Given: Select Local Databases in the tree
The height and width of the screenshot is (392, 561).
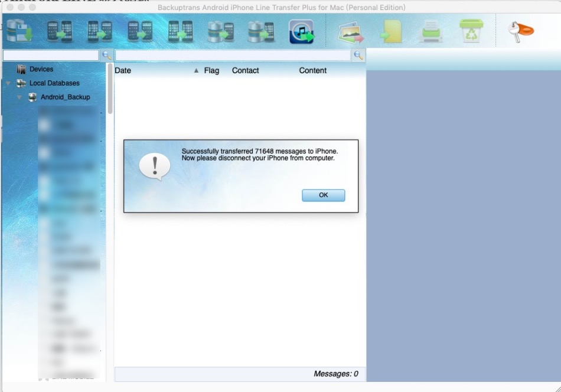Looking at the screenshot, I should 54,83.
